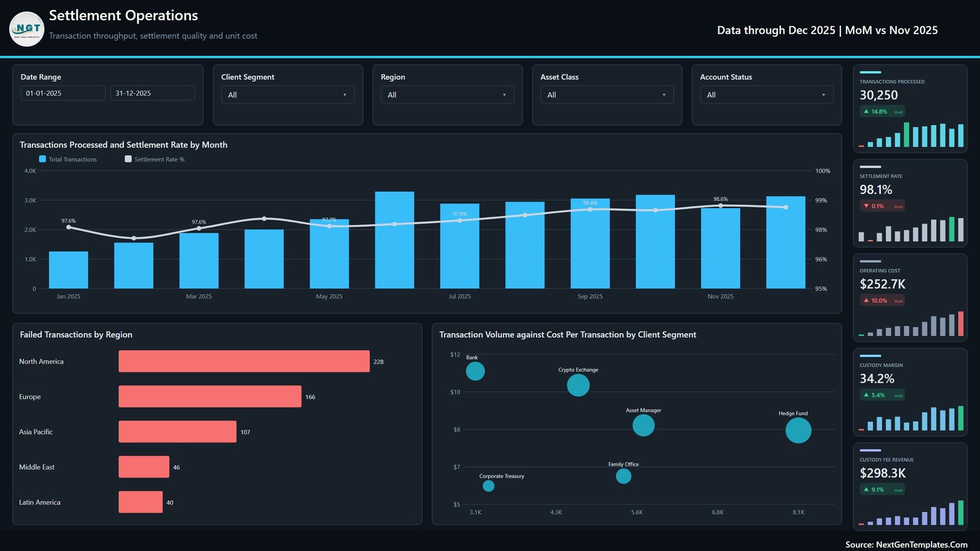The image size is (980, 551).
Task: Select the Settlement Rate 98.1% card
Action: pos(910,203)
